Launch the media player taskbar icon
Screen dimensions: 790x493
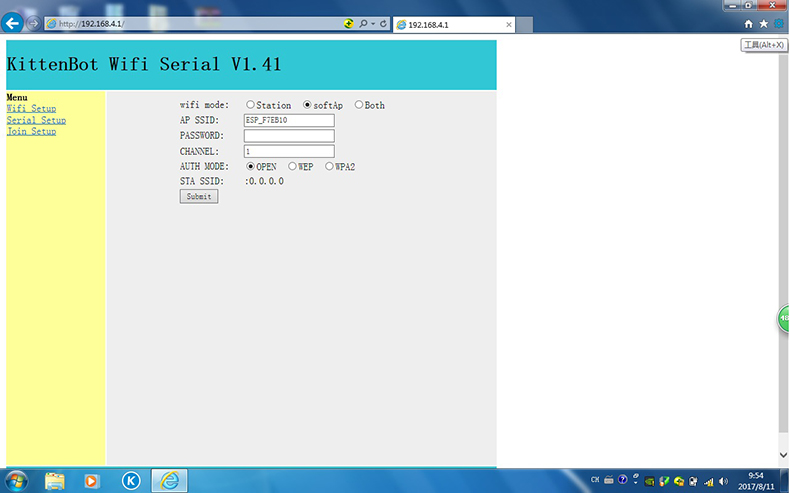pos(92,481)
